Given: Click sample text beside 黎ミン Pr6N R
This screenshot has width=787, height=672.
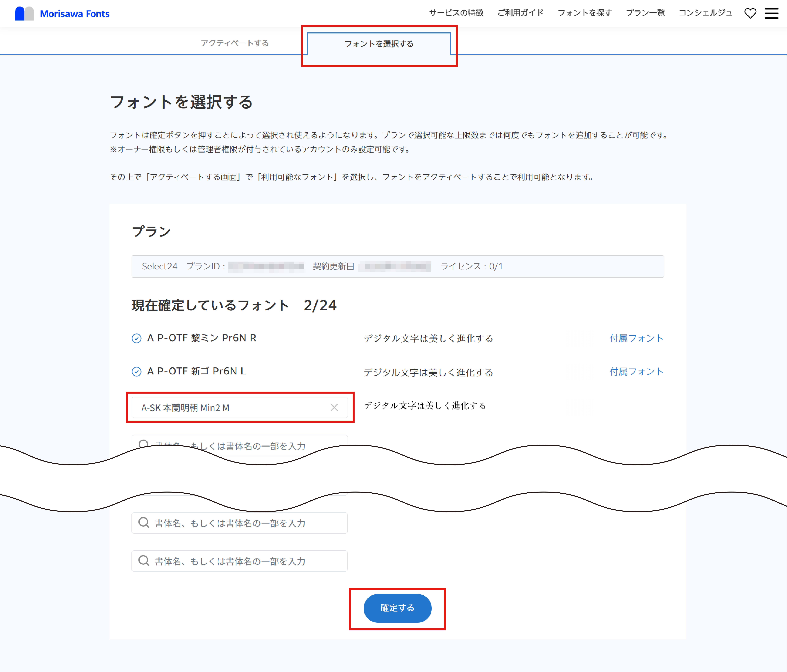Looking at the screenshot, I should click(428, 338).
